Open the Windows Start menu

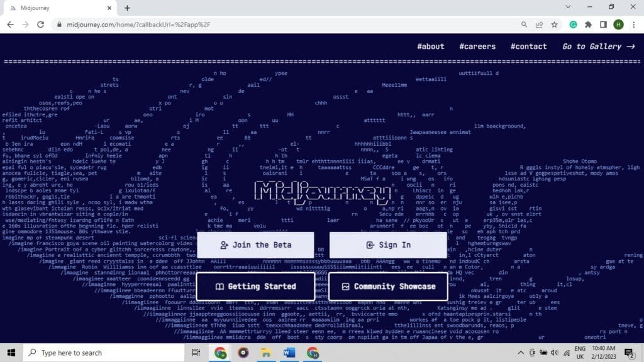click(x=11, y=353)
